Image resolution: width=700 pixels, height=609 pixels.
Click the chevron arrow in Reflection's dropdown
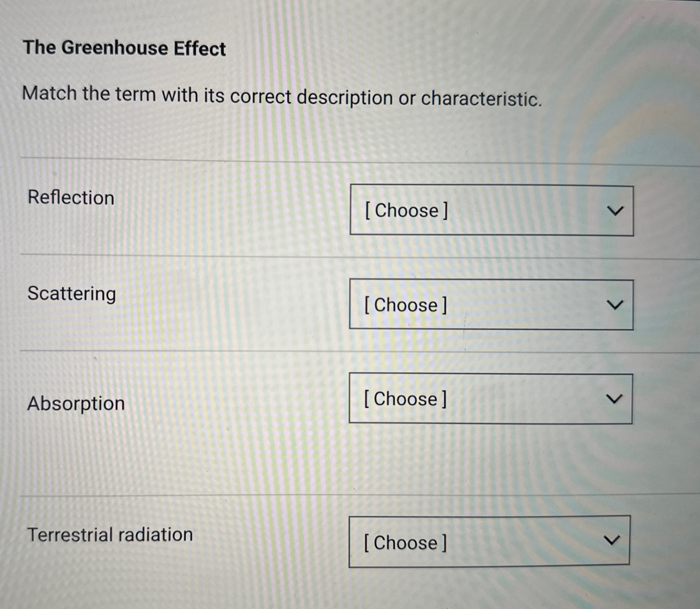[x=615, y=211]
